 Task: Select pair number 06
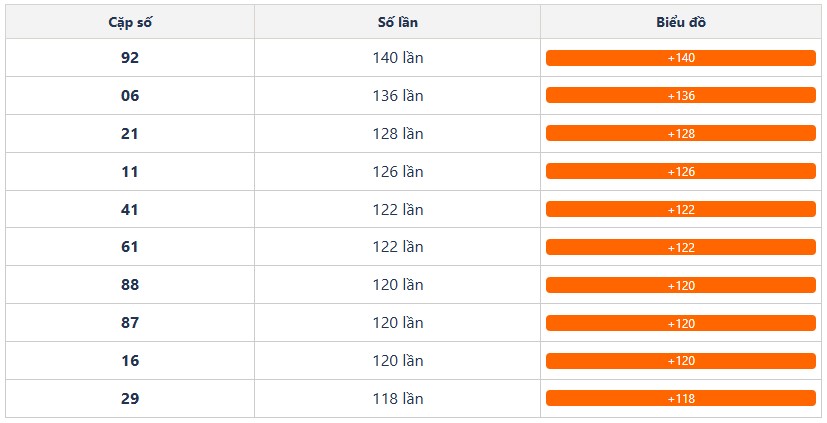click(129, 96)
